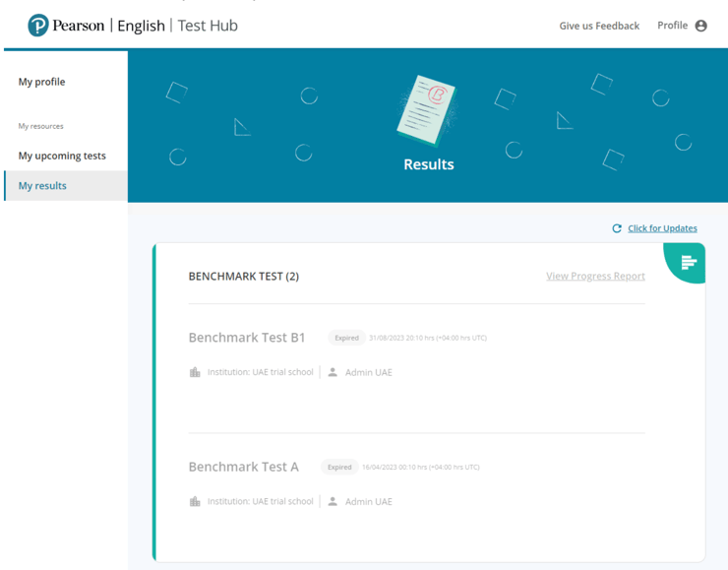The image size is (728, 570).
Task: Click the Results banner heading
Action: (x=429, y=164)
